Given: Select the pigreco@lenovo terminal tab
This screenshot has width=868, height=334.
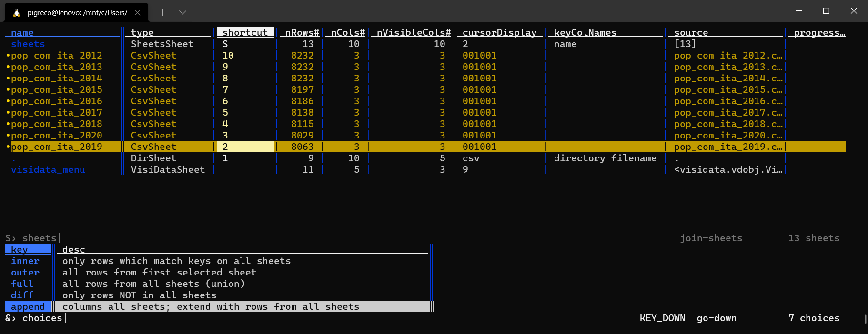Looking at the screenshot, I should tap(76, 13).
